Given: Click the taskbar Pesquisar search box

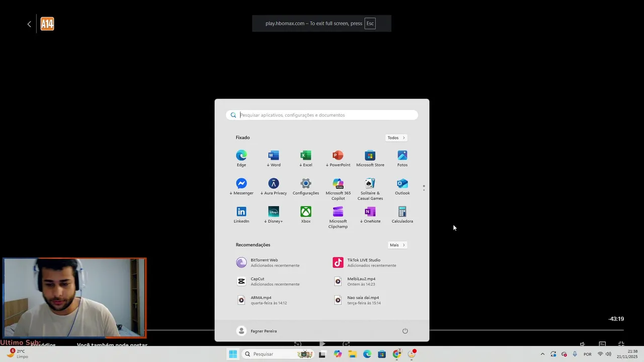Looking at the screenshot, I should point(277,354).
